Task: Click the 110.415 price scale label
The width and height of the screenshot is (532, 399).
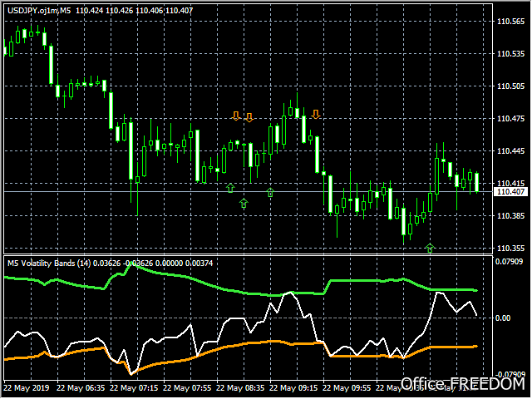Action: point(510,184)
